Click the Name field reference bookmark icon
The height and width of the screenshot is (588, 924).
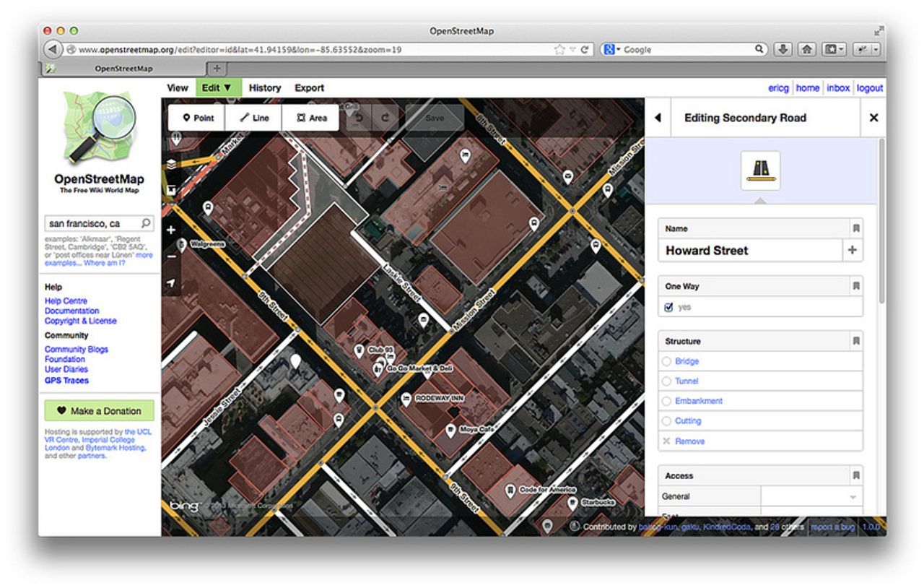pyautogui.click(x=855, y=228)
